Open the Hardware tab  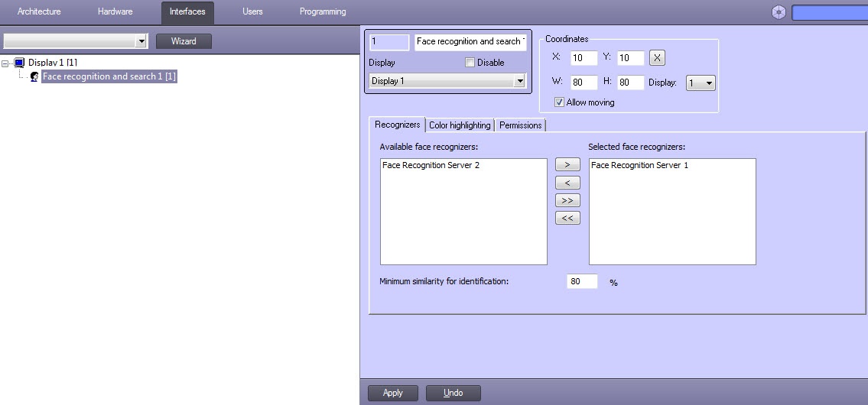[x=115, y=11]
